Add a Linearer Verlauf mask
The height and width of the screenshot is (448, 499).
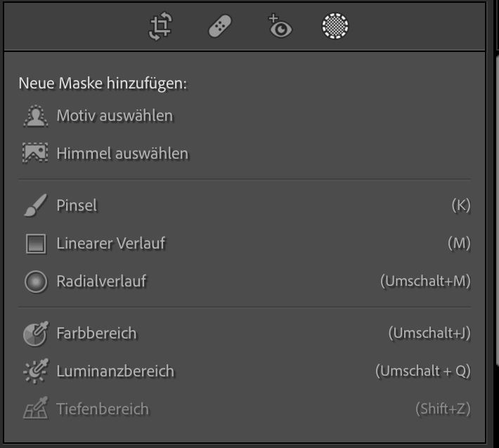pyautogui.click(x=245, y=244)
